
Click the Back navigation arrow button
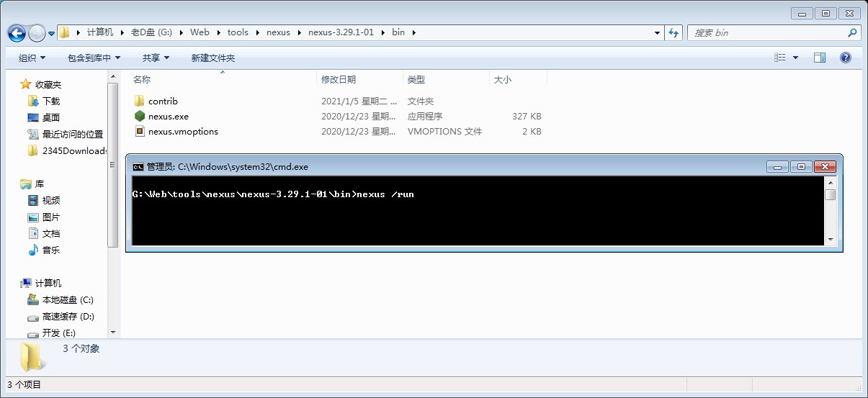coord(17,32)
